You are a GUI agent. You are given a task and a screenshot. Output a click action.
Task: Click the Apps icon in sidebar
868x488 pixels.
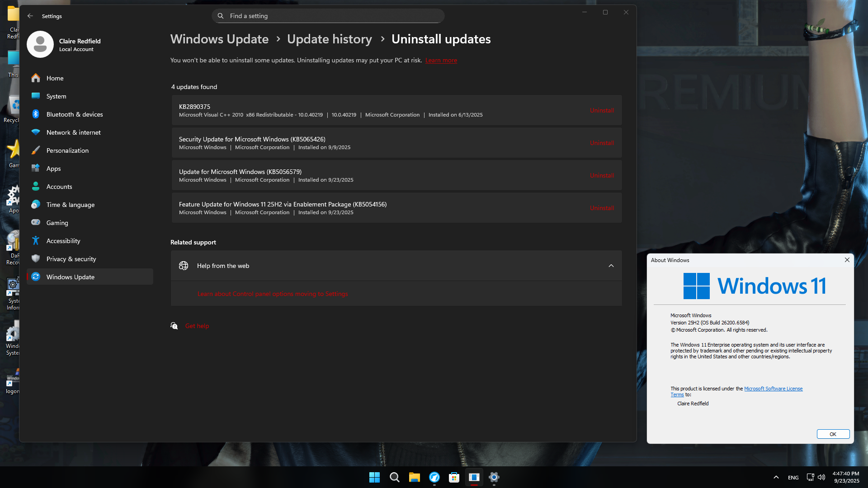36,169
